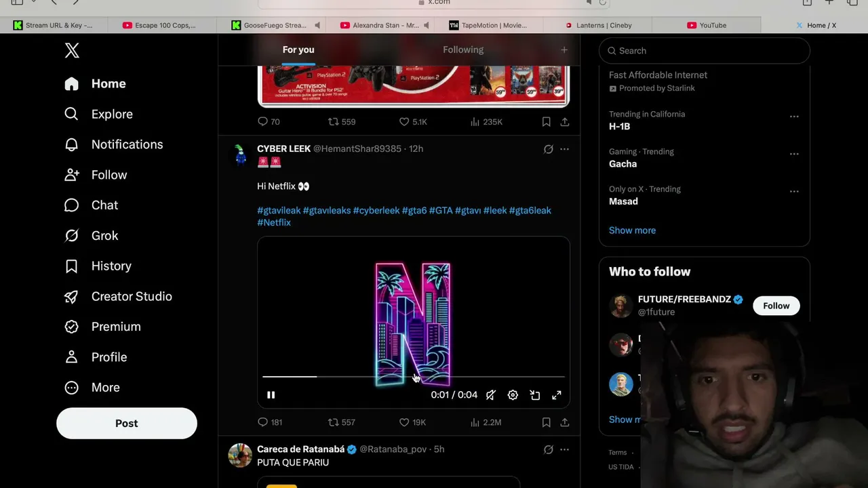The width and height of the screenshot is (868, 488).
Task: Open more options for Gacha trend
Action: pyautogui.click(x=794, y=154)
